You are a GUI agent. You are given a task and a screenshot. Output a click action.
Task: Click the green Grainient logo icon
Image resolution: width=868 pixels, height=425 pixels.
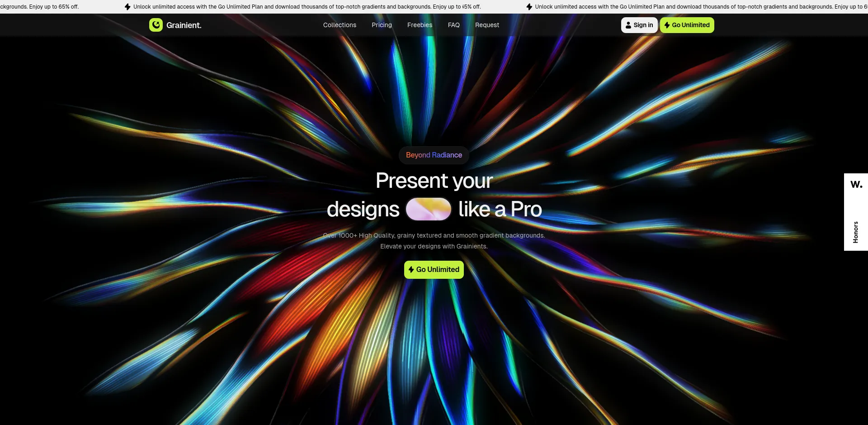(156, 25)
